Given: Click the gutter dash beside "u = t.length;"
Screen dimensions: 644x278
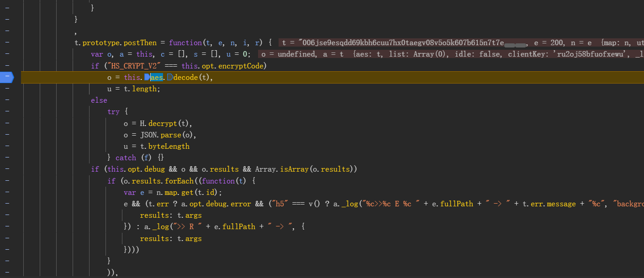Looking at the screenshot, I should pos(7,89).
